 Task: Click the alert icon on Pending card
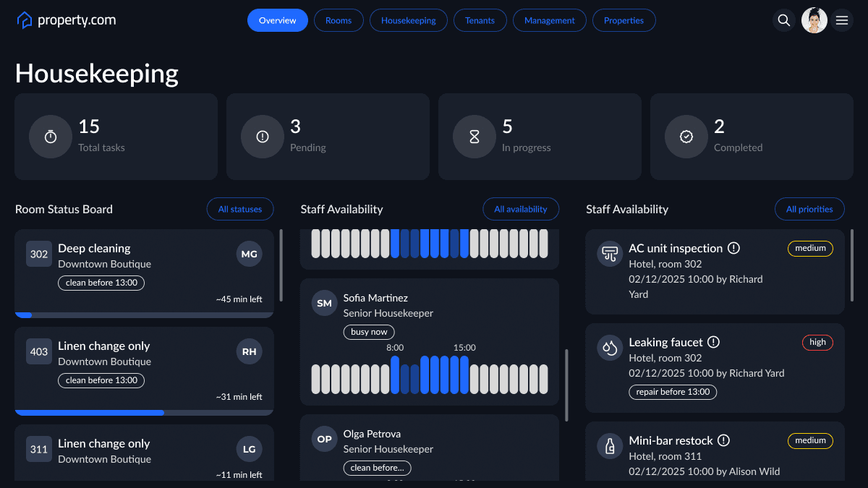(x=263, y=137)
